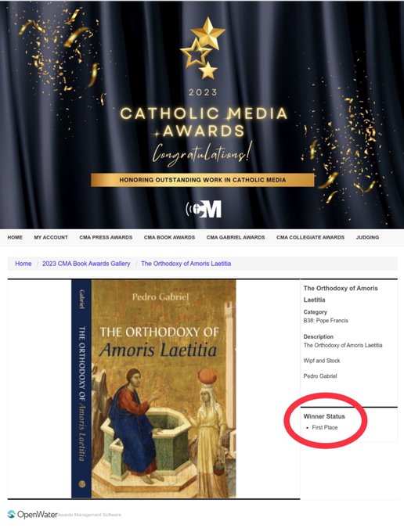
Task: Click the '2023' year in banner
Action: [203, 92]
